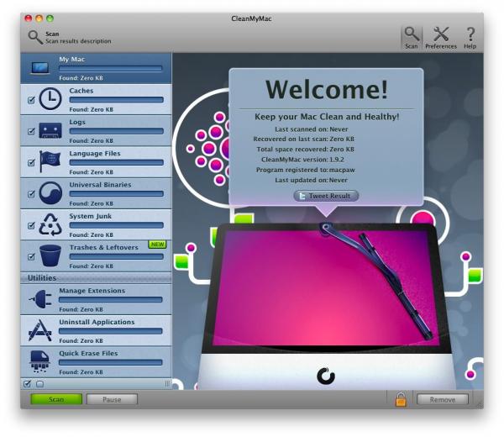Uncheck the Logs checkbox
This screenshot has width=504, height=437.
tap(31, 131)
